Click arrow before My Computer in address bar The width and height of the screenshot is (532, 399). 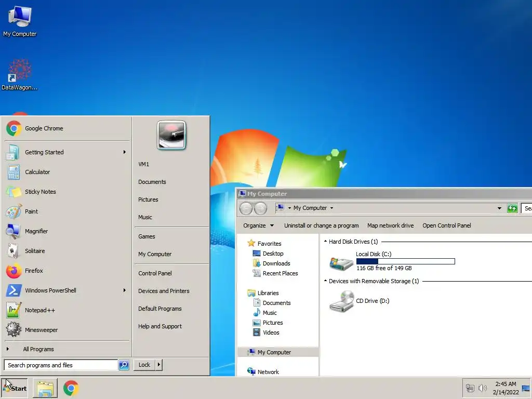pyautogui.click(x=289, y=208)
